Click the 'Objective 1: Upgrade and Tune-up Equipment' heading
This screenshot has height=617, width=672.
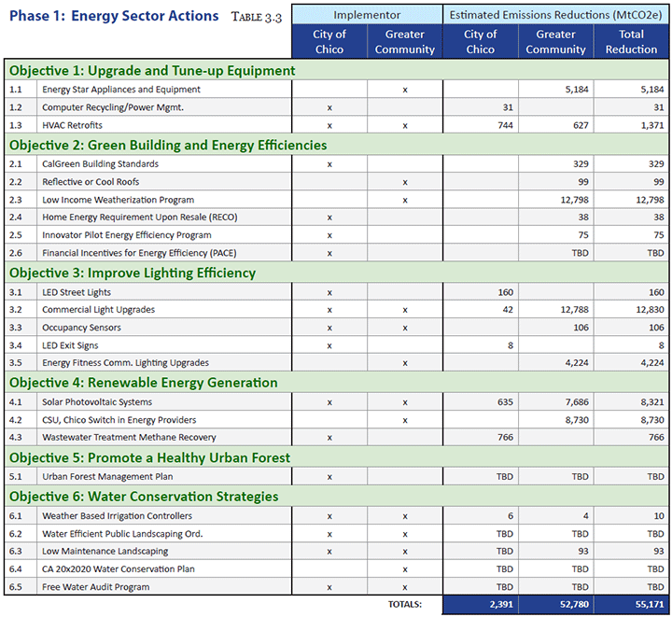pos(152,71)
